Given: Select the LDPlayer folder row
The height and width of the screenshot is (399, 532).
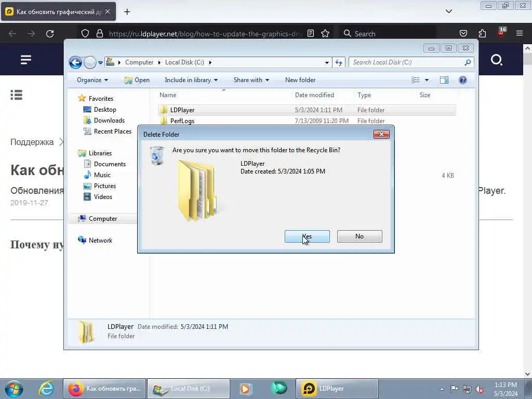Looking at the screenshot, I should click(x=307, y=110).
